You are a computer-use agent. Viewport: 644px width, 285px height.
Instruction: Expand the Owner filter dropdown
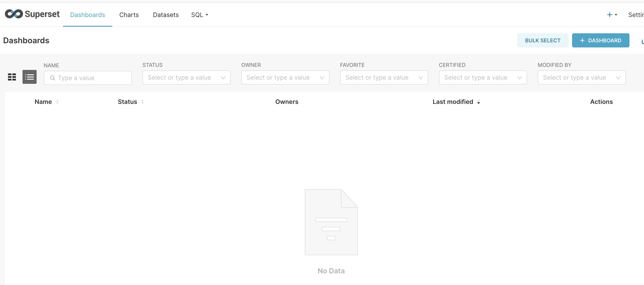coord(285,77)
